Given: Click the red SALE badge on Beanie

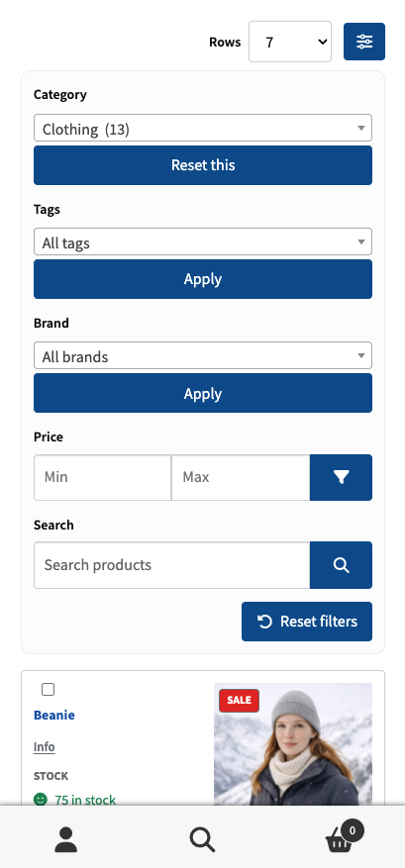Looking at the screenshot, I should (x=239, y=701).
